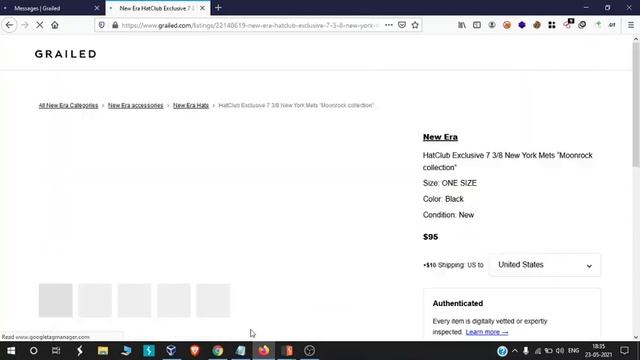Bookmark this page with the star
This screenshot has width=640, height=360.
[415, 25]
